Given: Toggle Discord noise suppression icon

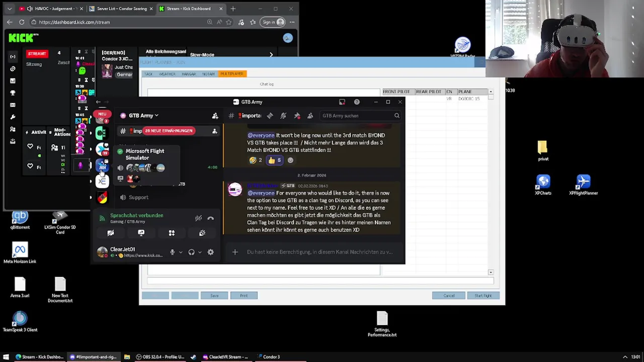Looking at the screenshot, I should click(198, 218).
